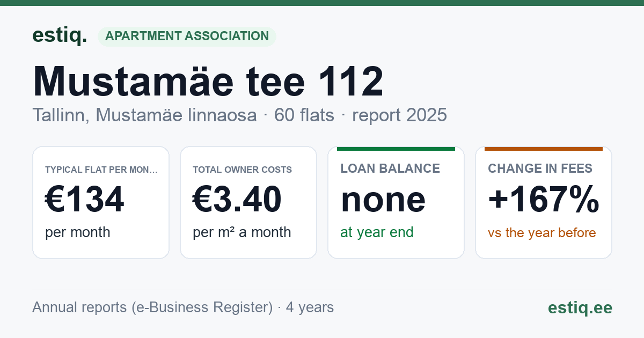Open the TYPICAL FLAT PER MONTH card
Image resolution: width=644 pixels, height=338 pixels.
[x=101, y=202]
